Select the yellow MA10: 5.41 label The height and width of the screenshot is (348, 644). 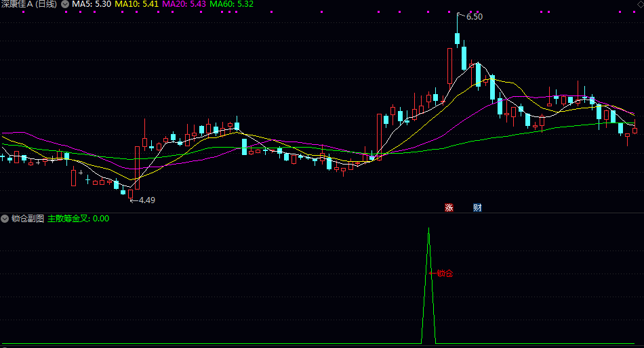(x=136, y=4)
